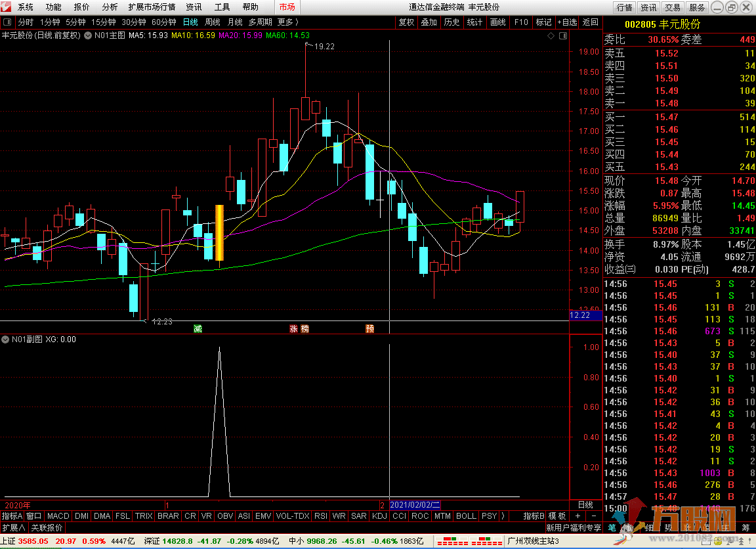Image resolution: width=756 pixels, height=549 pixels.
Task: Open the 多周期 multi-period view
Action: click(x=261, y=22)
